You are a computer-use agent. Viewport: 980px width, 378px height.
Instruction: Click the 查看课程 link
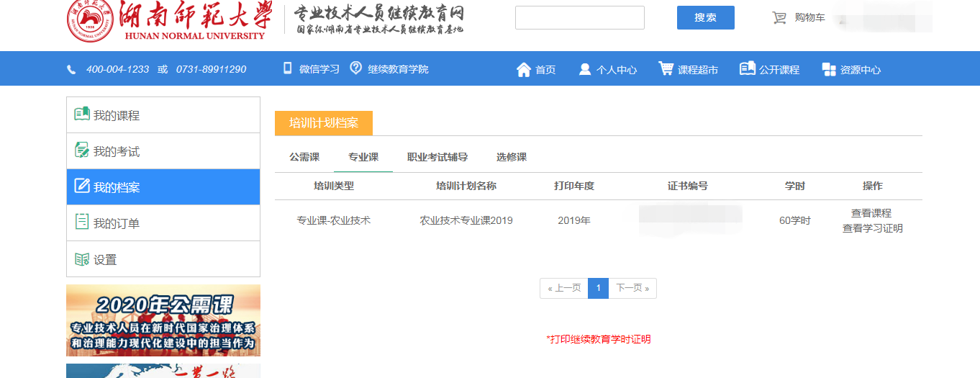[x=871, y=213]
